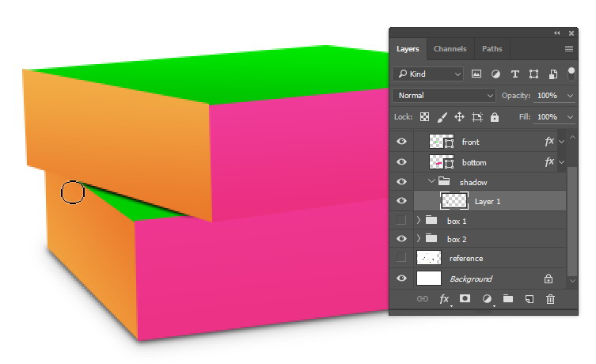Open the add layer style fx menu

tap(445, 299)
